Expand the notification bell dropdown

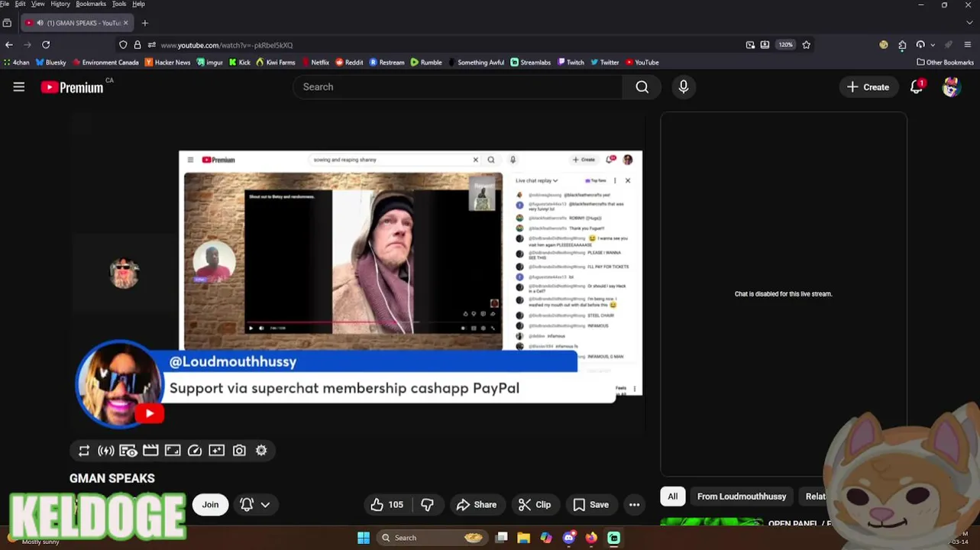[255, 505]
